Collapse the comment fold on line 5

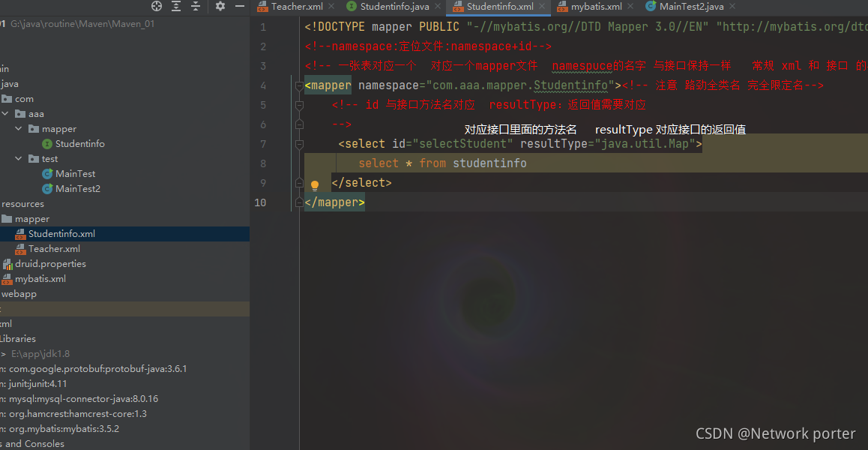click(300, 105)
